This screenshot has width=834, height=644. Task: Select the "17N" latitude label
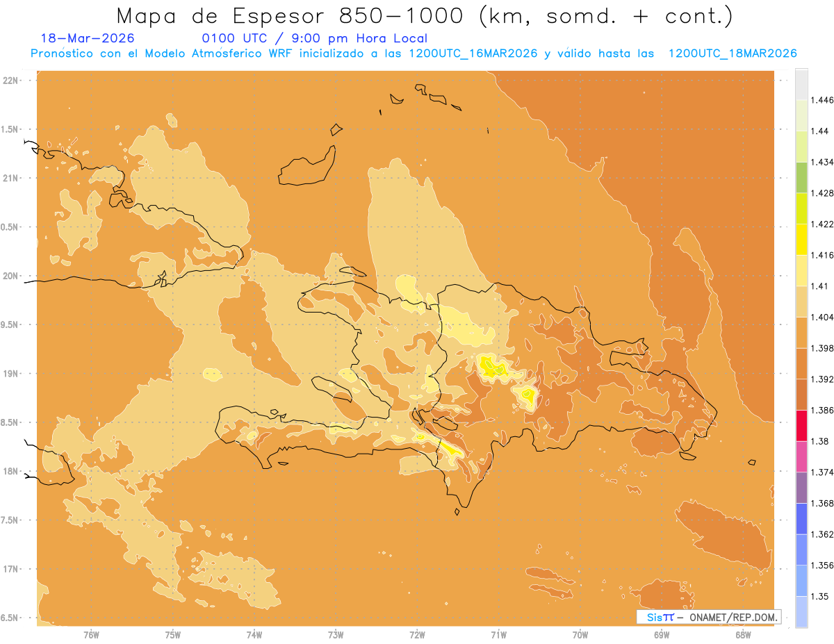tap(11, 569)
